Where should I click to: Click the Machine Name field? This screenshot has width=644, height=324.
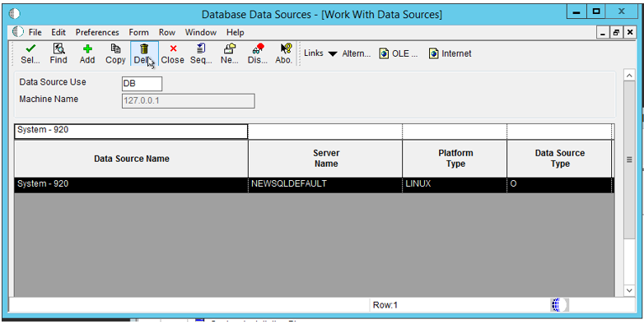click(188, 101)
